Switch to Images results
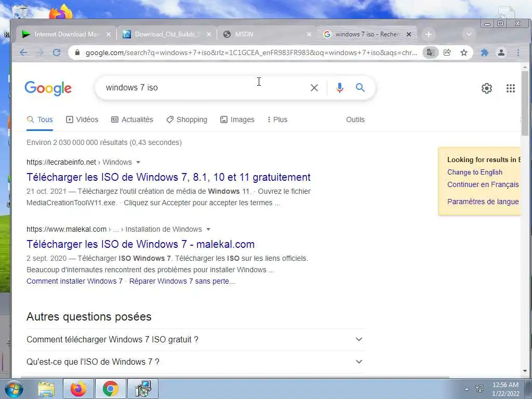The height and width of the screenshot is (399, 532). (237, 120)
